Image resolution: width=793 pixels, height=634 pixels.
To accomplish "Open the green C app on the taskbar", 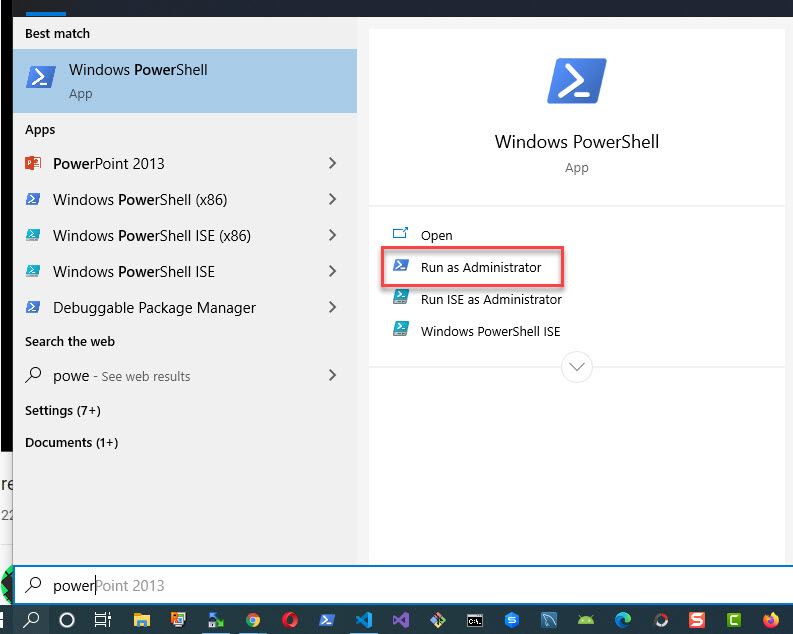I will pyautogui.click(x=734, y=619).
